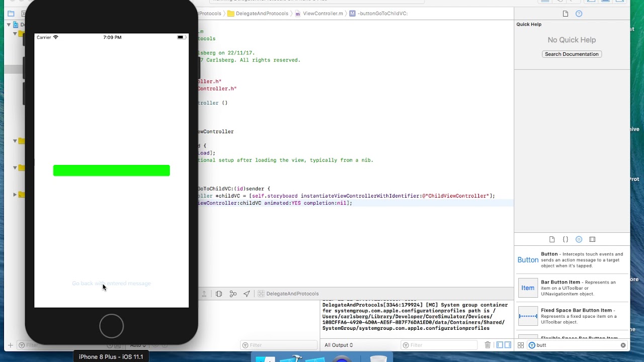Click the variables view Filter field
The image size is (644, 362).
pos(278,345)
